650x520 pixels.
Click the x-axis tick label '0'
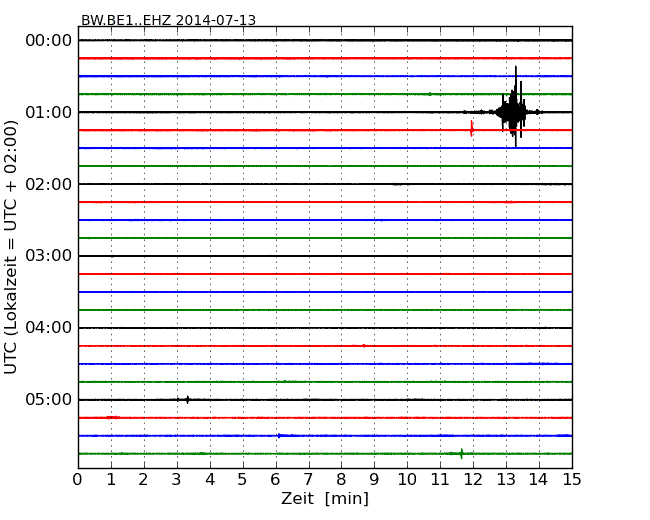(78, 480)
